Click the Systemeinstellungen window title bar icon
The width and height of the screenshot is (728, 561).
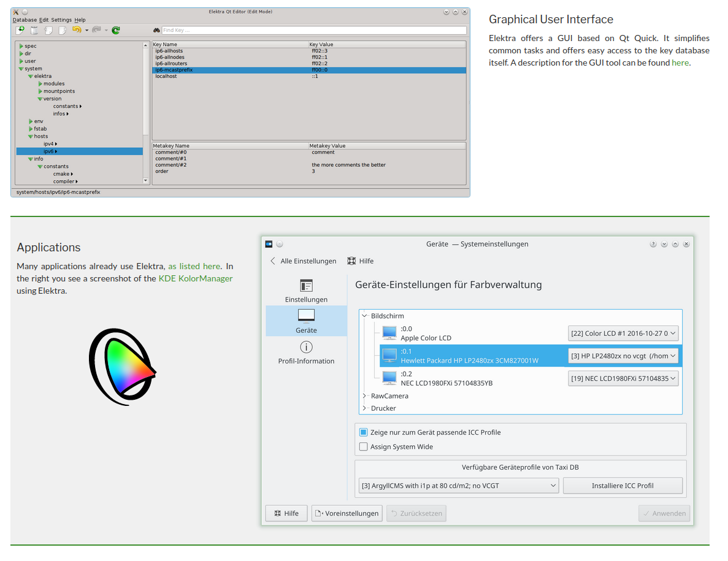269,244
